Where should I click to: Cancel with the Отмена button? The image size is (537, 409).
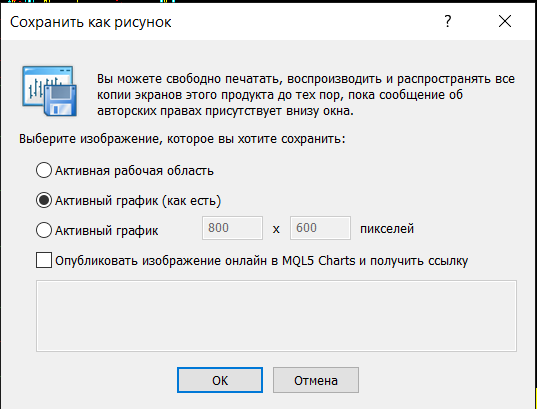[316, 380]
